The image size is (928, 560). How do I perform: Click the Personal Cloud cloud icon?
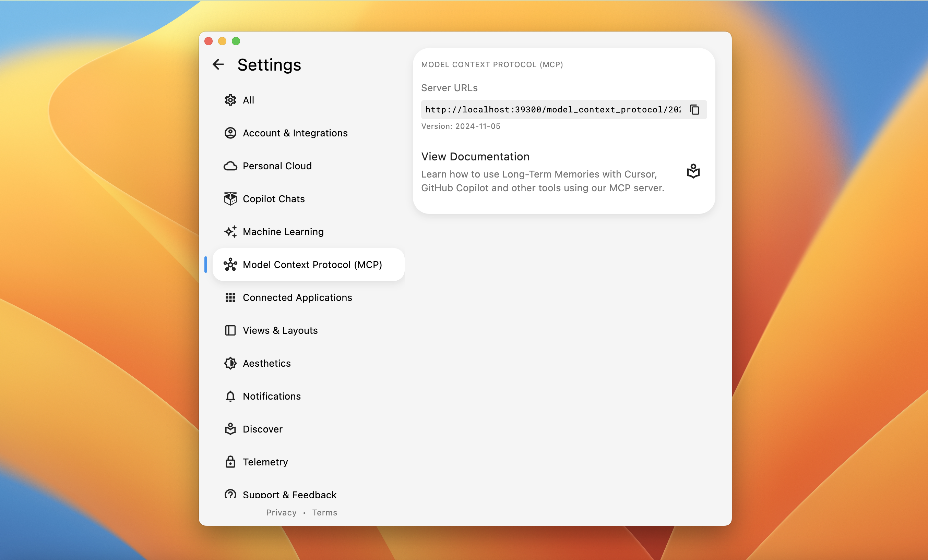tap(230, 166)
